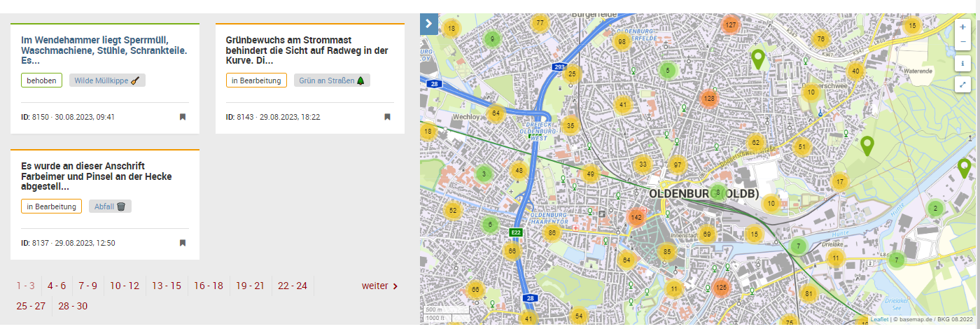Open the yellow cluster marker 17
This screenshot has width=980, height=329.
[840, 183]
